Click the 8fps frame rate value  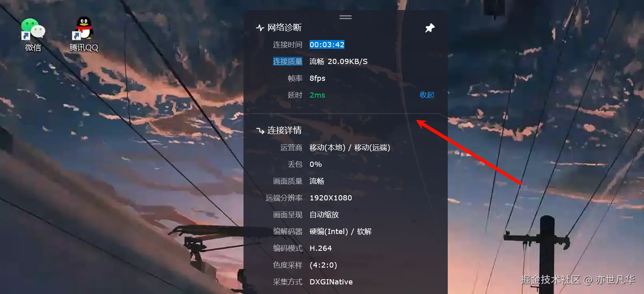tap(317, 78)
